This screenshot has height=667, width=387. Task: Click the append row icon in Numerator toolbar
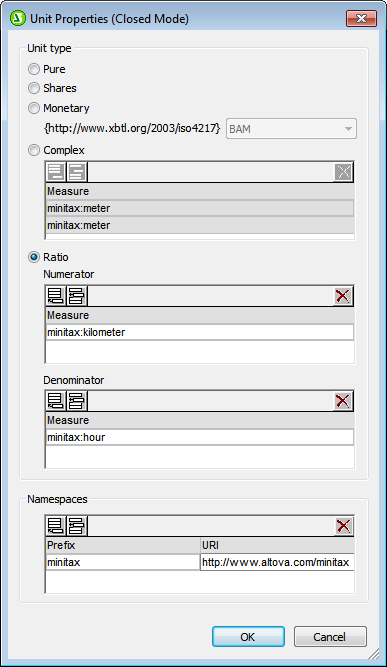pos(56,296)
